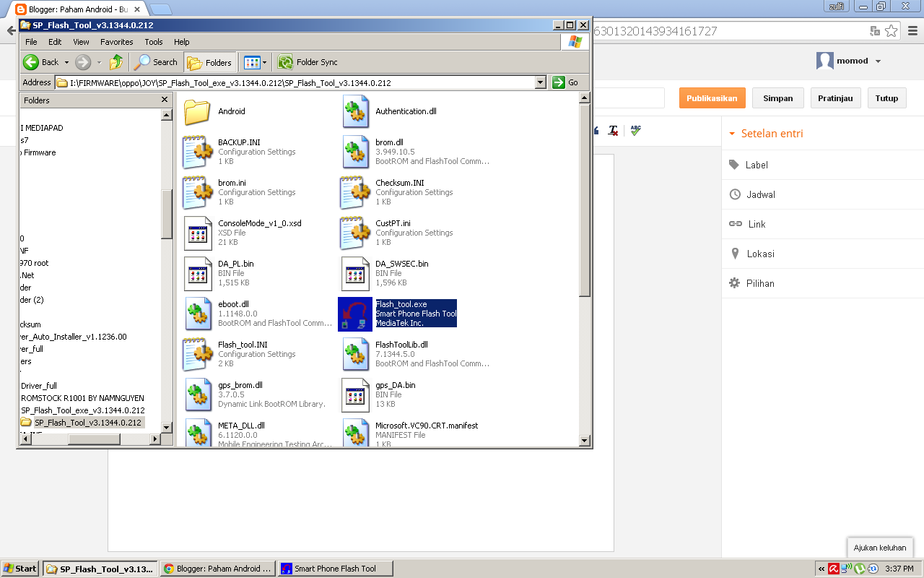Click the Folder Sync toolbar button
The height and width of the screenshot is (578, 924).
308,62
